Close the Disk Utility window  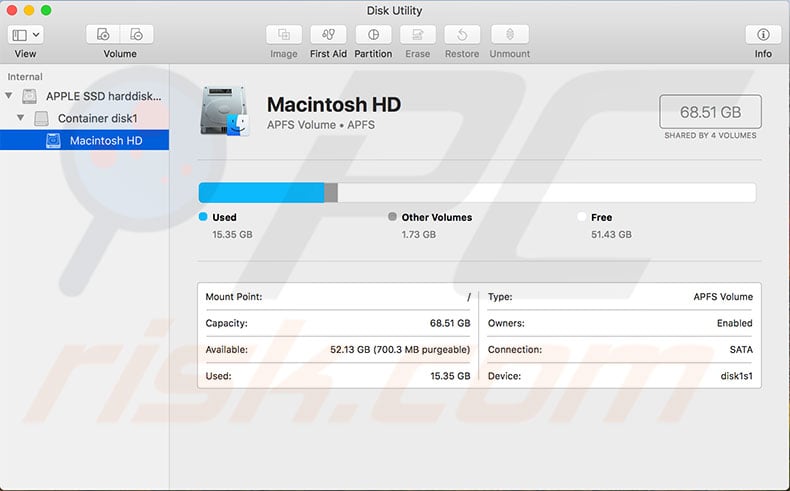pyautogui.click(x=12, y=10)
